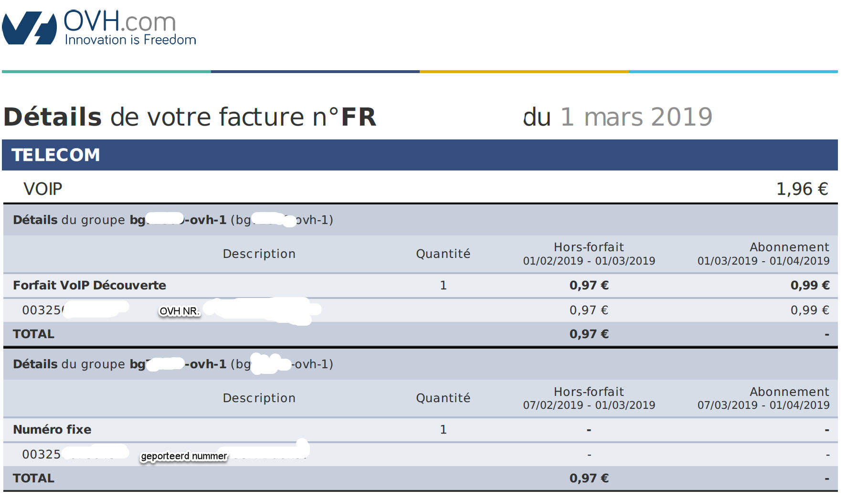The image size is (868, 500).
Task: Click the quantity value in Numéro fixe row
Action: [443, 429]
